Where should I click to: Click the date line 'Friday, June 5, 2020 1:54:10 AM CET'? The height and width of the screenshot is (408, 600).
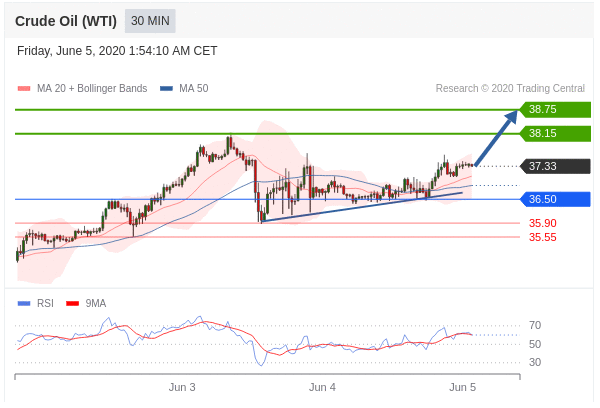click(x=117, y=51)
